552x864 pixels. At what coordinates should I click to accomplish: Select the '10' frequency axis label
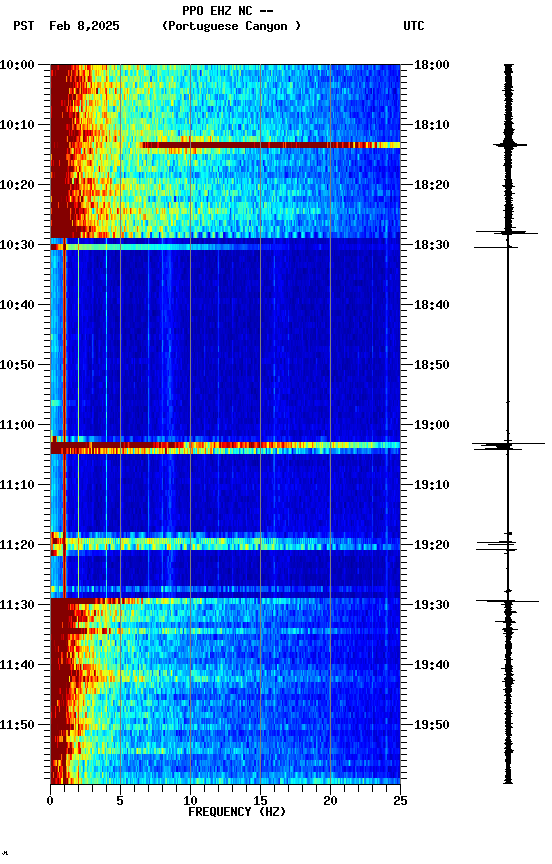[x=190, y=801]
